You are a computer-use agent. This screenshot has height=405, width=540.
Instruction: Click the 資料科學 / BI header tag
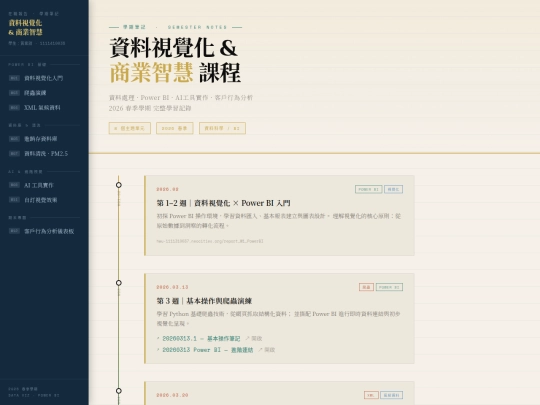click(x=222, y=128)
